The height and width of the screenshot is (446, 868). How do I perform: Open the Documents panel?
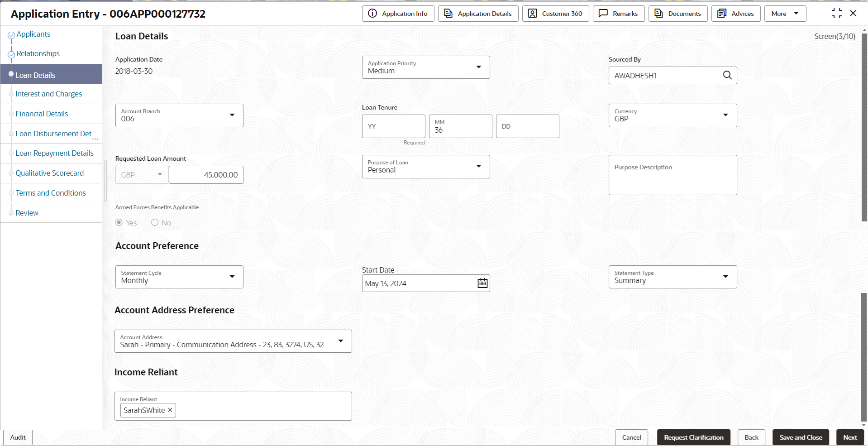pyautogui.click(x=677, y=14)
